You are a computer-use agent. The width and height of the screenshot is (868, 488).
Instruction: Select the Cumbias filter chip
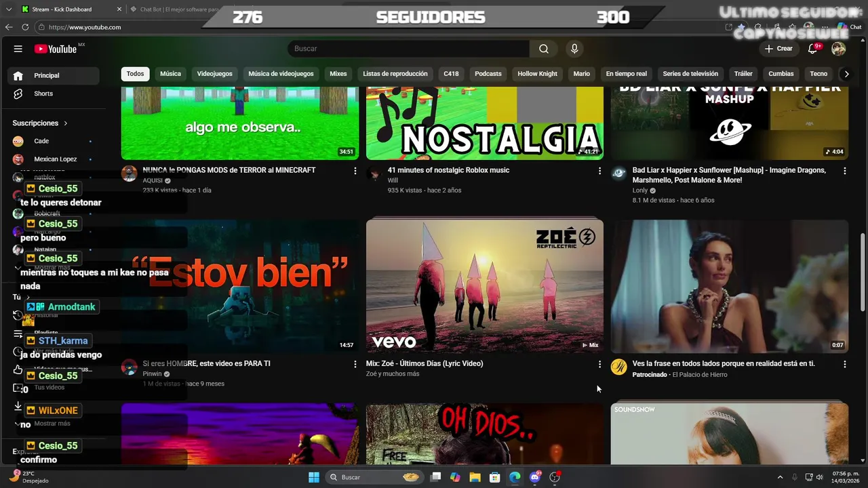781,74
